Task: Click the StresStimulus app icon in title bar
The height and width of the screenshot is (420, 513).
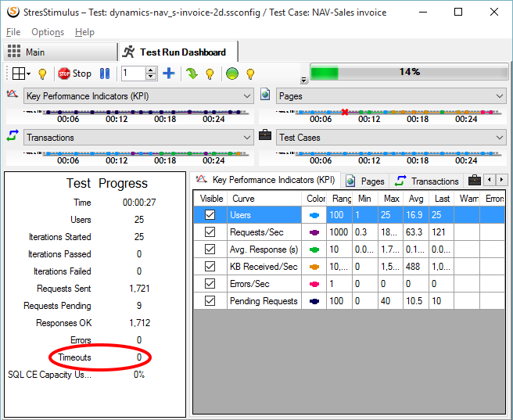Action: pyautogui.click(x=13, y=12)
